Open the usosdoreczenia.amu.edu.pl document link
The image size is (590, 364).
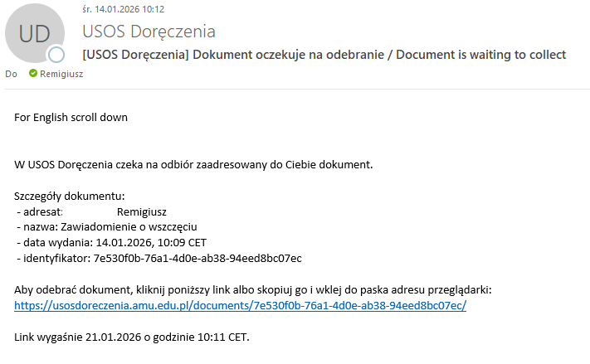pyautogui.click(x=241, y=305)
